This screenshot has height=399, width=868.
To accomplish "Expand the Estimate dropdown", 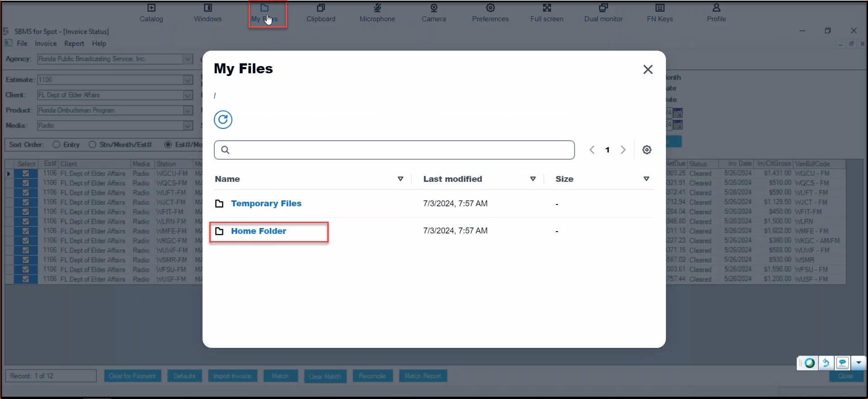I will [188, 80].
